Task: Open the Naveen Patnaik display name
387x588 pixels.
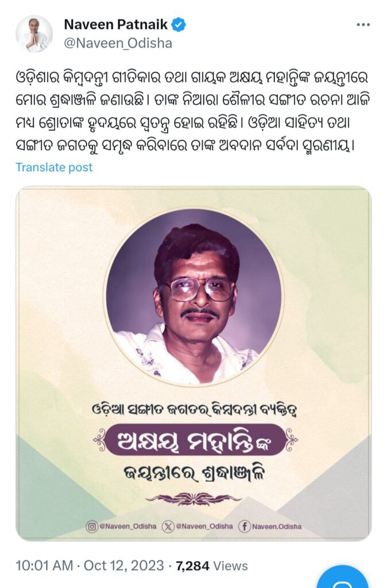Action: (x=116, y=25)
